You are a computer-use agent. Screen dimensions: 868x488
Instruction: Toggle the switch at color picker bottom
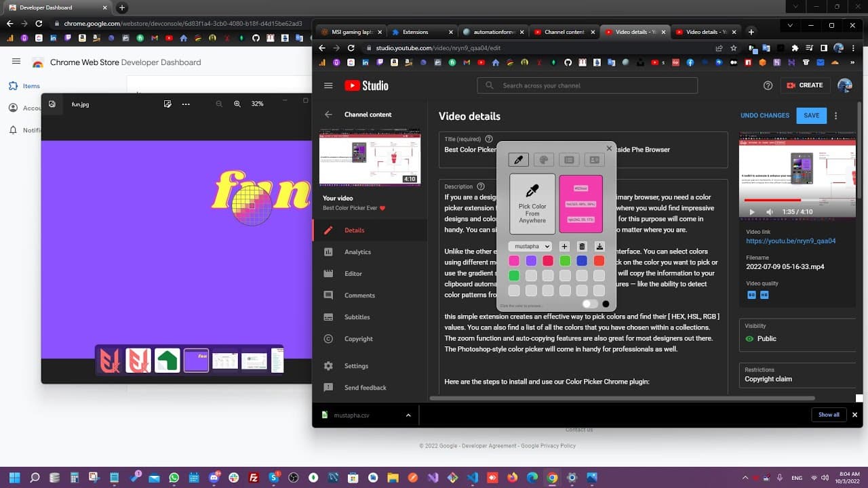(x=590, y=304)
